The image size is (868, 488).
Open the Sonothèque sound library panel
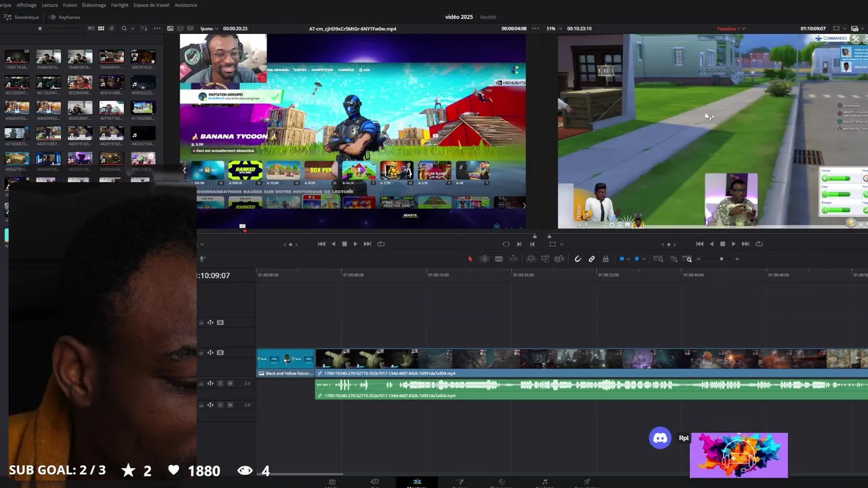pyautogui.click(x=22, y=17)
